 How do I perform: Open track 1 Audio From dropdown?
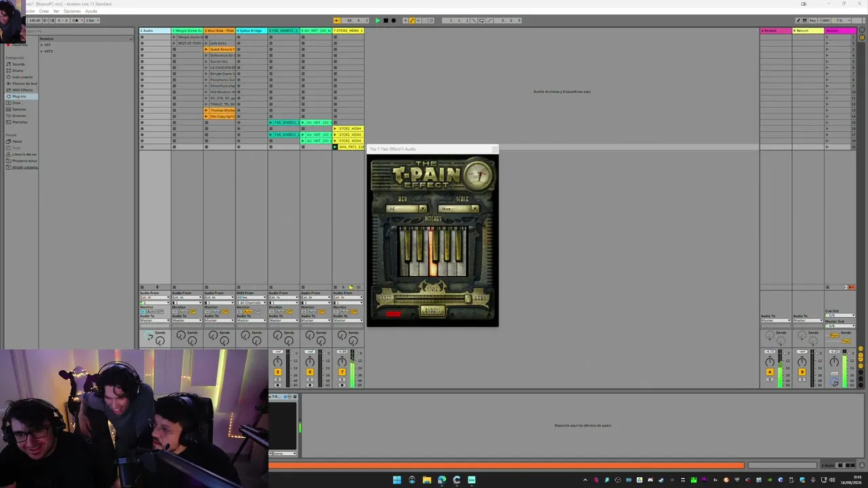coord(155,298)
